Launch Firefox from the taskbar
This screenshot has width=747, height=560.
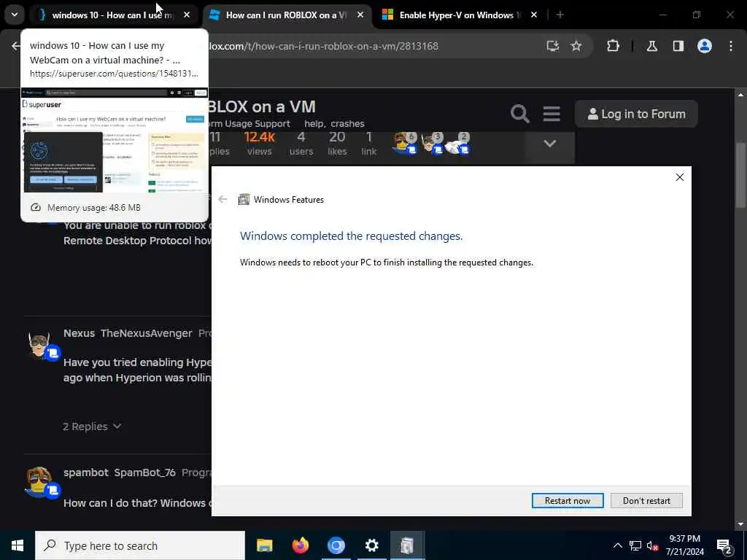click(x=300, y=545)
